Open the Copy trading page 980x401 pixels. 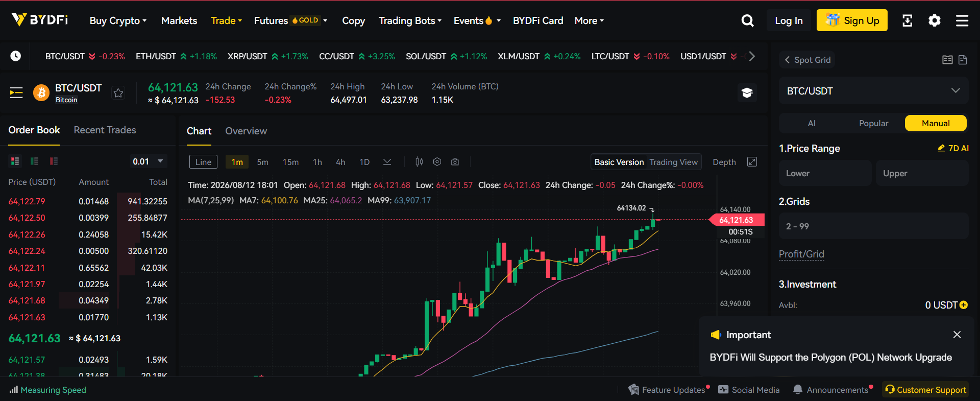click(x=354, y=20)
